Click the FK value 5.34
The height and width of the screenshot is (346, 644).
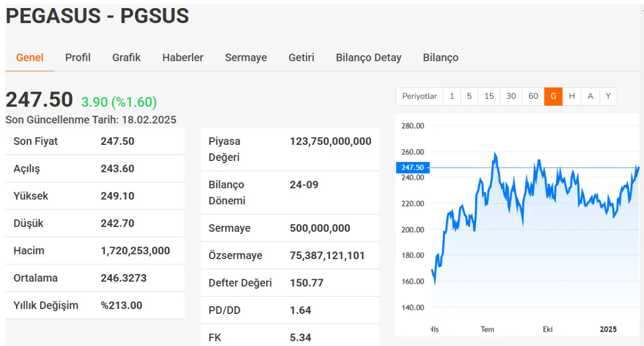point(300,337)
